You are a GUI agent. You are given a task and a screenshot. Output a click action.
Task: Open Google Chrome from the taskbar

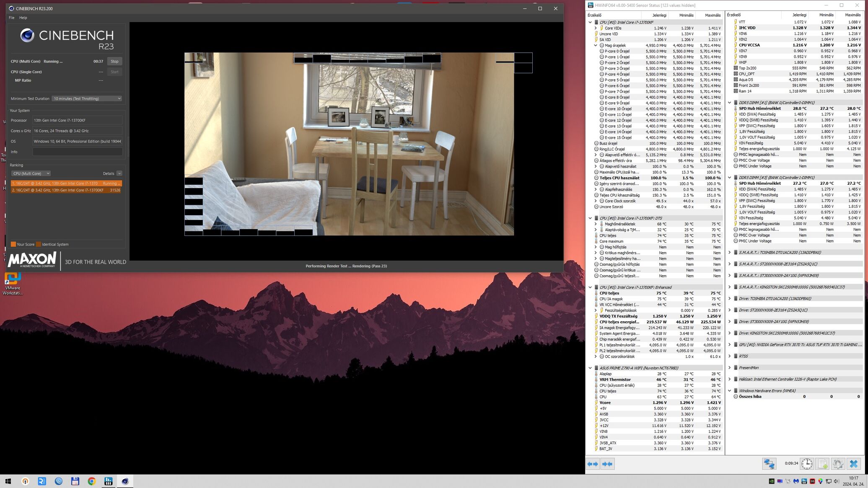point(92,481)
